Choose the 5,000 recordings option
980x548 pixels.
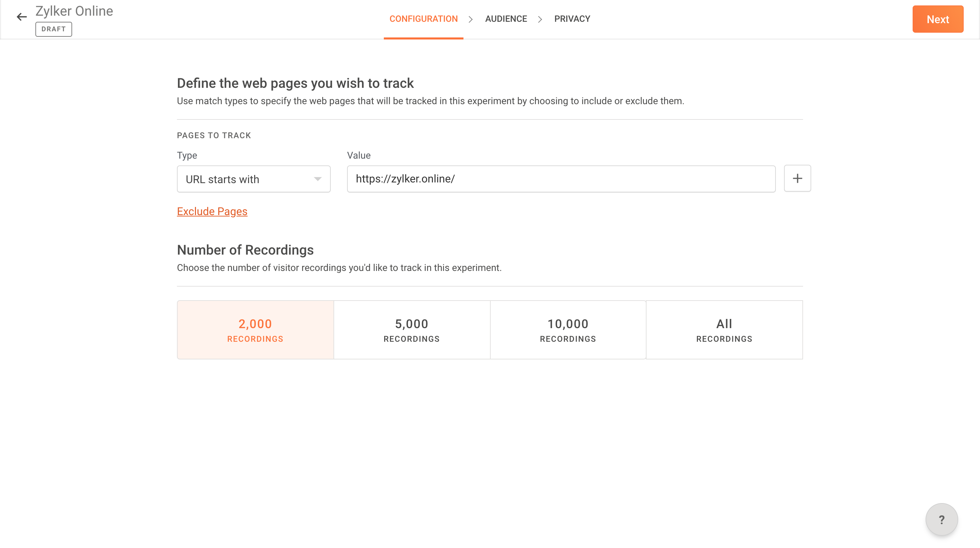412,330
